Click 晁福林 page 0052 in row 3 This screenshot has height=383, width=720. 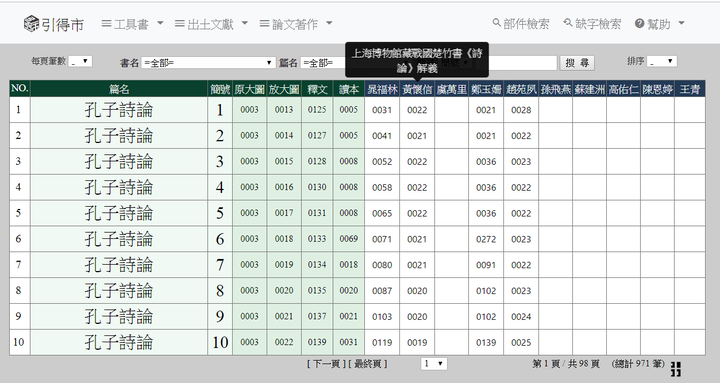382,162
